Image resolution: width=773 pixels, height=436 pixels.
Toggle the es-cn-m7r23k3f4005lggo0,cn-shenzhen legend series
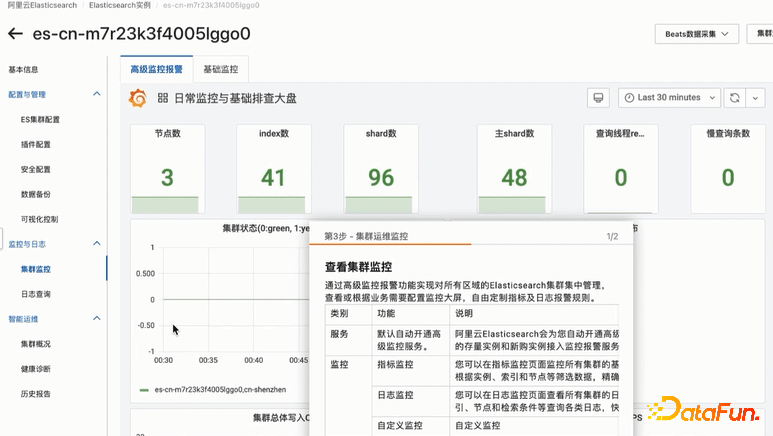(220, 390)
